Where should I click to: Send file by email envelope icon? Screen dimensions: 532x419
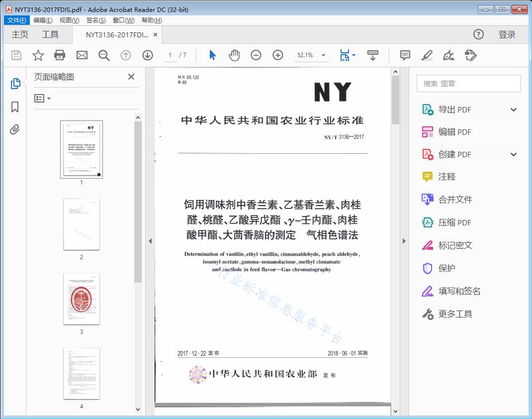[x=82, y=55]
